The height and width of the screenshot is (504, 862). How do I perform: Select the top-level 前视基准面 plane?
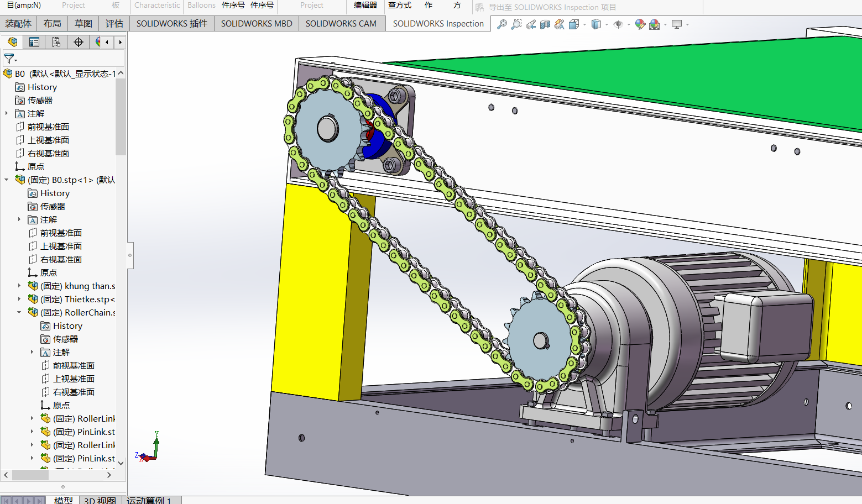coord(43,127)
